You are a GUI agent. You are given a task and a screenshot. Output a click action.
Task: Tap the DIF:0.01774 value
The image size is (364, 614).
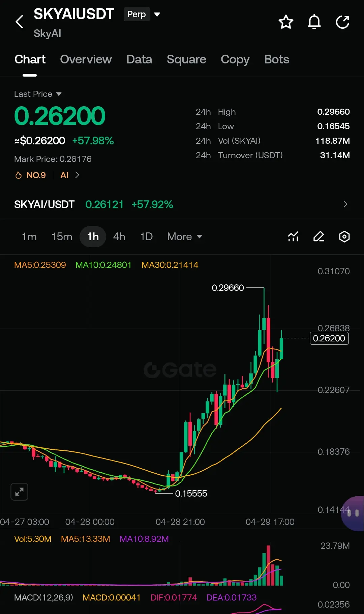174,597
